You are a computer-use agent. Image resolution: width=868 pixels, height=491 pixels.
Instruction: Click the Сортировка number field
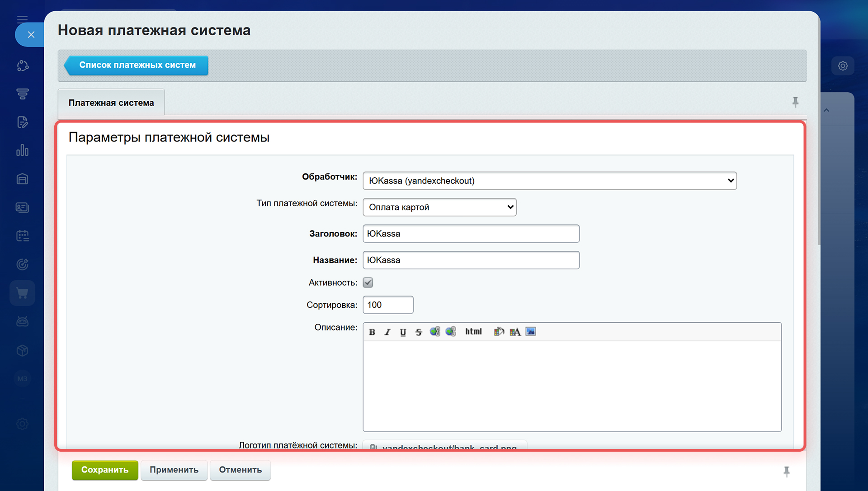387,305
